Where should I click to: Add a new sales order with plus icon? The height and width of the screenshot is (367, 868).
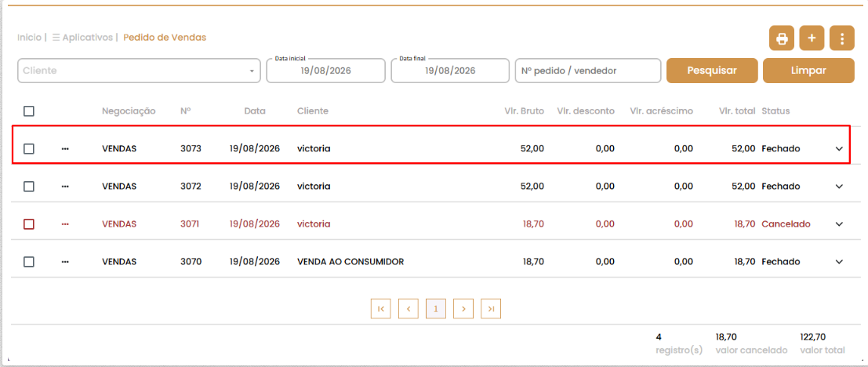(x=812, y=38)
